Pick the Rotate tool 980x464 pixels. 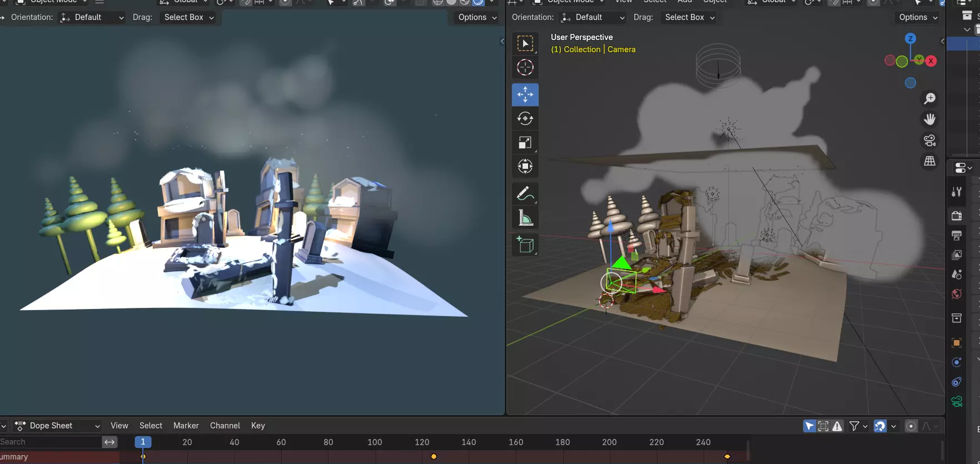pyautogui.click(x=525, y=118)
